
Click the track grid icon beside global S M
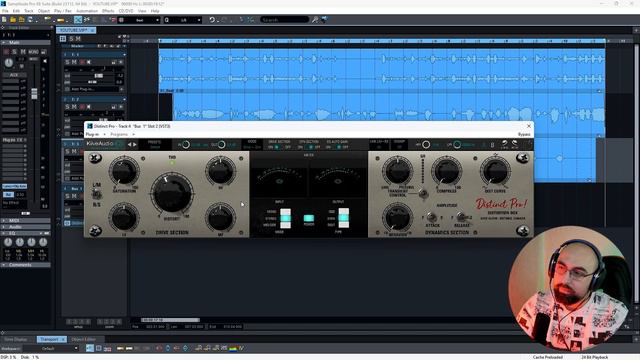pyautogui.click(x=63, y=39)
